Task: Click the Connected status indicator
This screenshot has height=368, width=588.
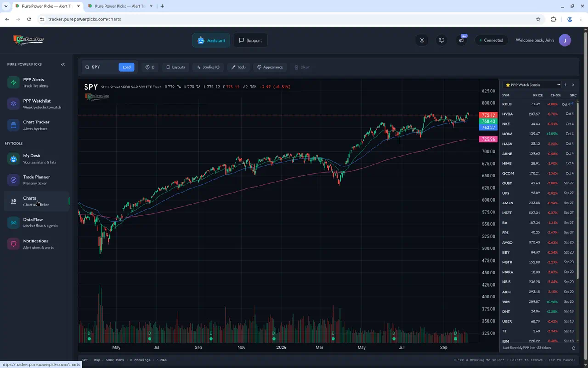Action: 491,40
